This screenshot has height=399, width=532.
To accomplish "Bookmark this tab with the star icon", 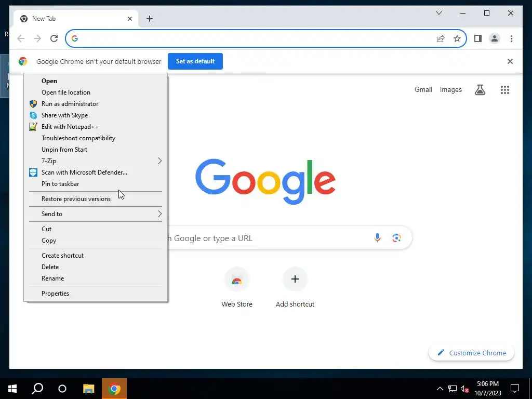I will 457,38.
